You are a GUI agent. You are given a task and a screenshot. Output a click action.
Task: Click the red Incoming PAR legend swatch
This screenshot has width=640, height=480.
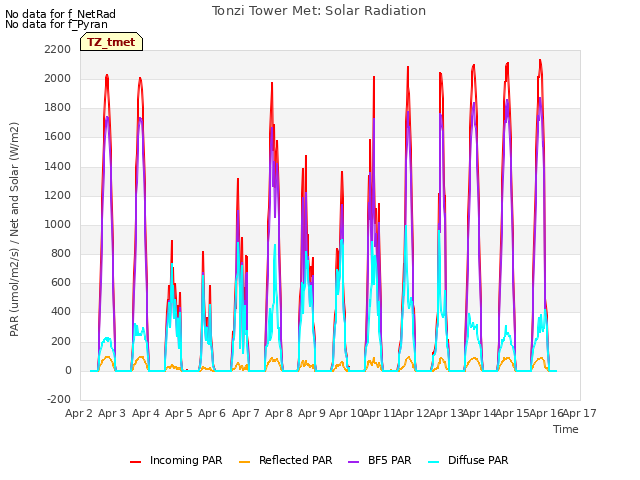pos(136,462)
